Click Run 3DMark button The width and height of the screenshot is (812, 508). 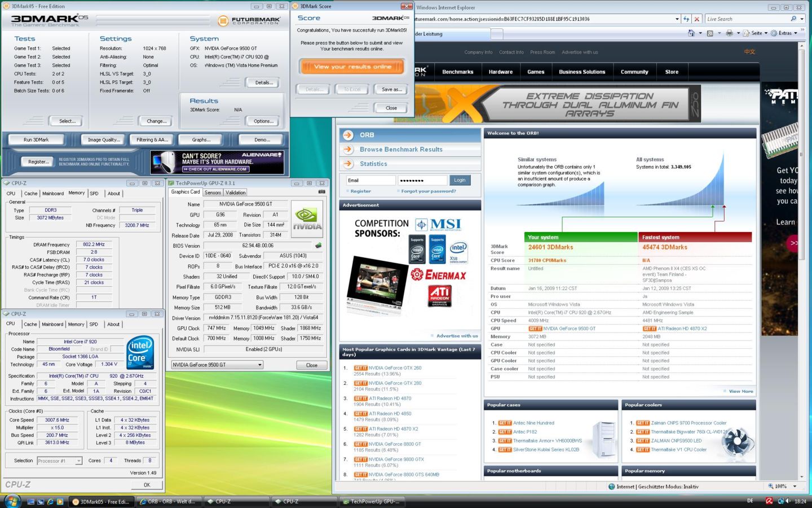coord(36,139)
